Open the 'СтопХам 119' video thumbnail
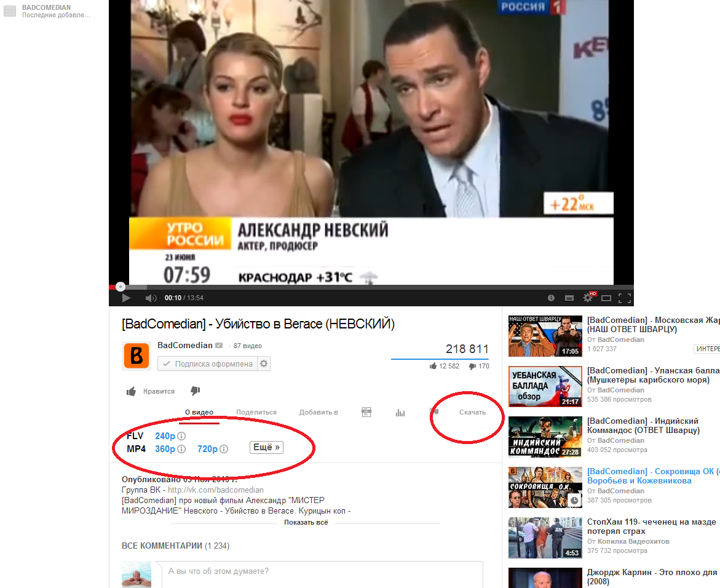This screenshot has width=720, height=588. [545, 538]
